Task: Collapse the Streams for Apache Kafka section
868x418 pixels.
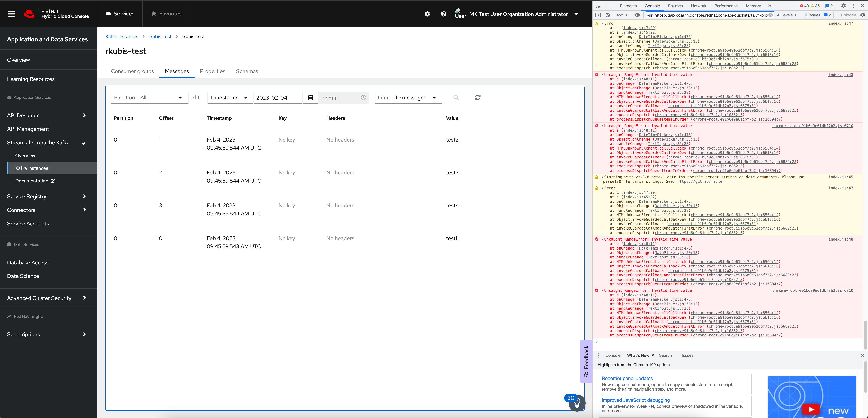Action: coord(83,143)
